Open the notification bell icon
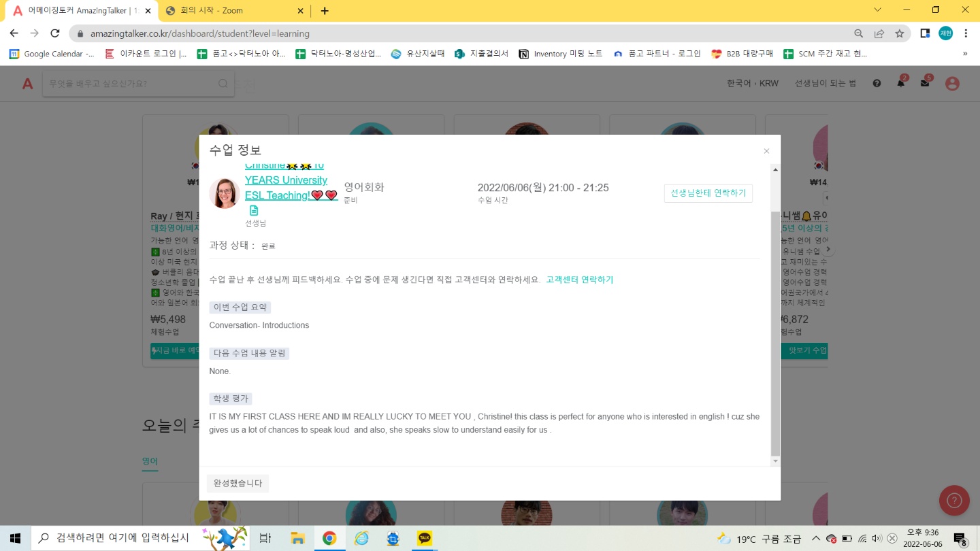This screenshot has width=980, height=551. [901, 83]
